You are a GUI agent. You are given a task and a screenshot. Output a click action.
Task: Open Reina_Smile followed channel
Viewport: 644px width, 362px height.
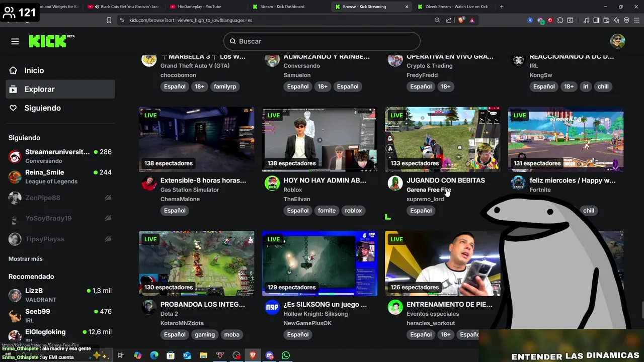point(60,176)
